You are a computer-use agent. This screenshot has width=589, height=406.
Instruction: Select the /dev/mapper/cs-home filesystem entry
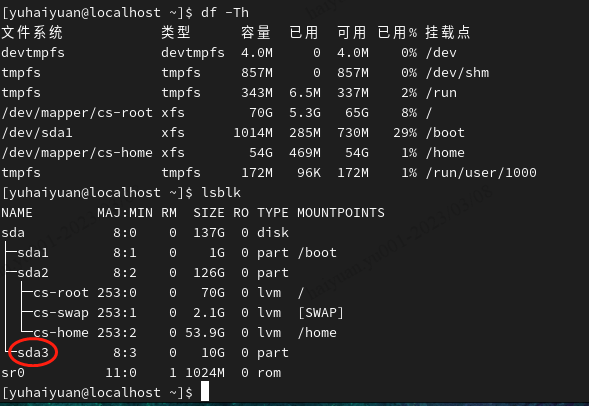[77, 153]
